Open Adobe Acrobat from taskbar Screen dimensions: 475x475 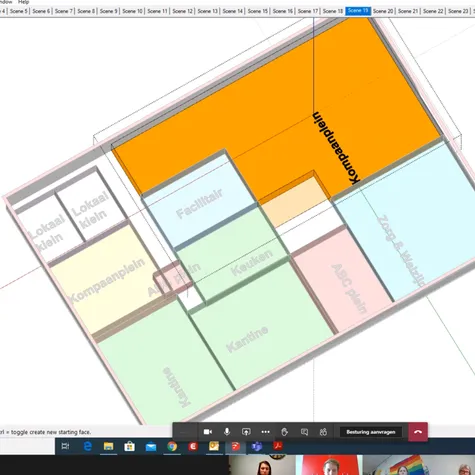278,446
